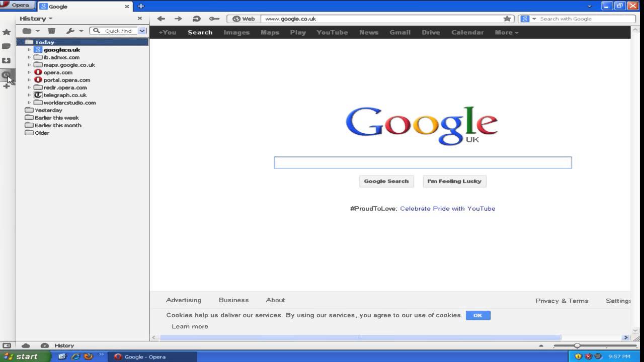Open the Older history folder

(42, 133)
